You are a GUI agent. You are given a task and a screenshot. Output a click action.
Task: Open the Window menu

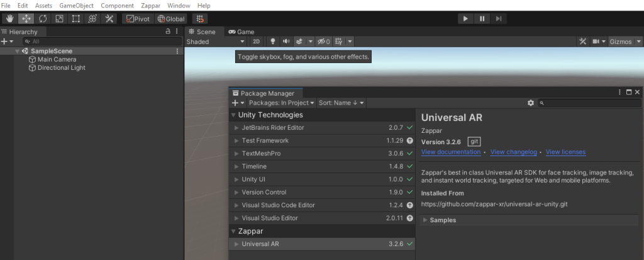point(179,6)
